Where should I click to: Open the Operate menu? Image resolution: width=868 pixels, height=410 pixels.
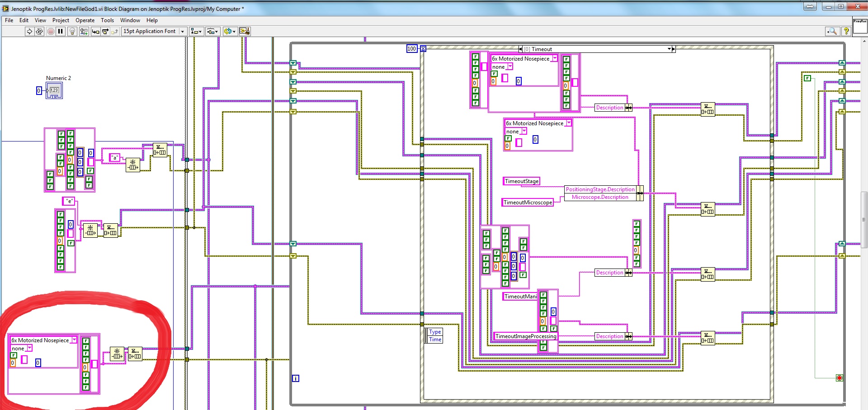pos(85,20)
